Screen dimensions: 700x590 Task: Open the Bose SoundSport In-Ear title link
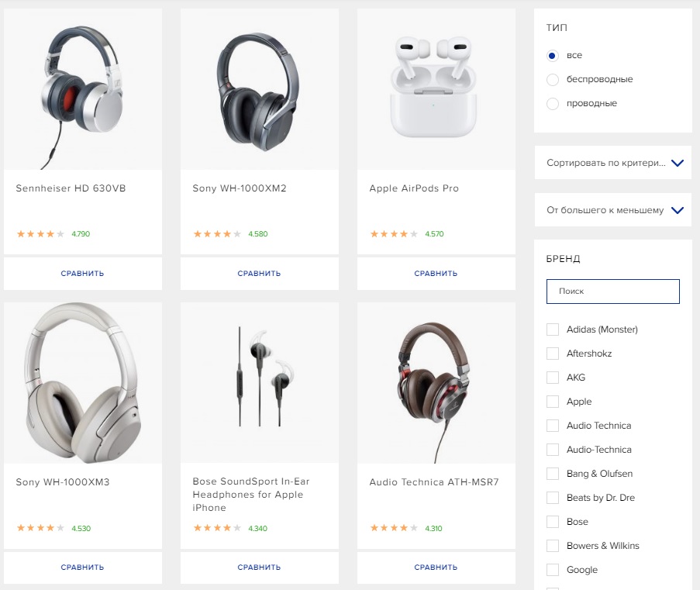point(251,495)
